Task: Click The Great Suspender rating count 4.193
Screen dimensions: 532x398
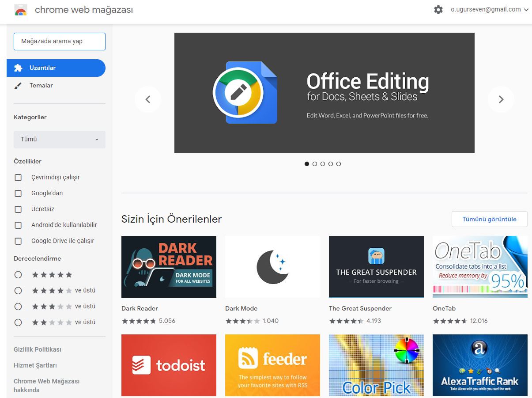Action: (374, 321)
